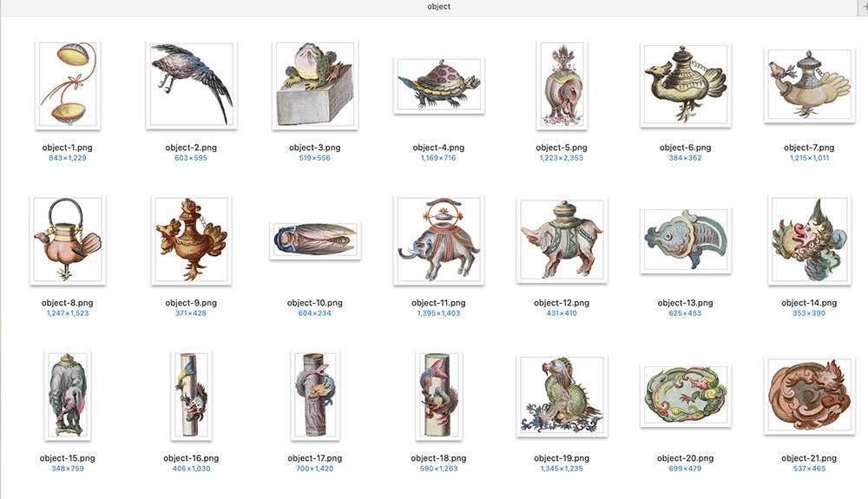
Task: Select the seated qilin creature object-19.png
Action: tap(562, 396)
